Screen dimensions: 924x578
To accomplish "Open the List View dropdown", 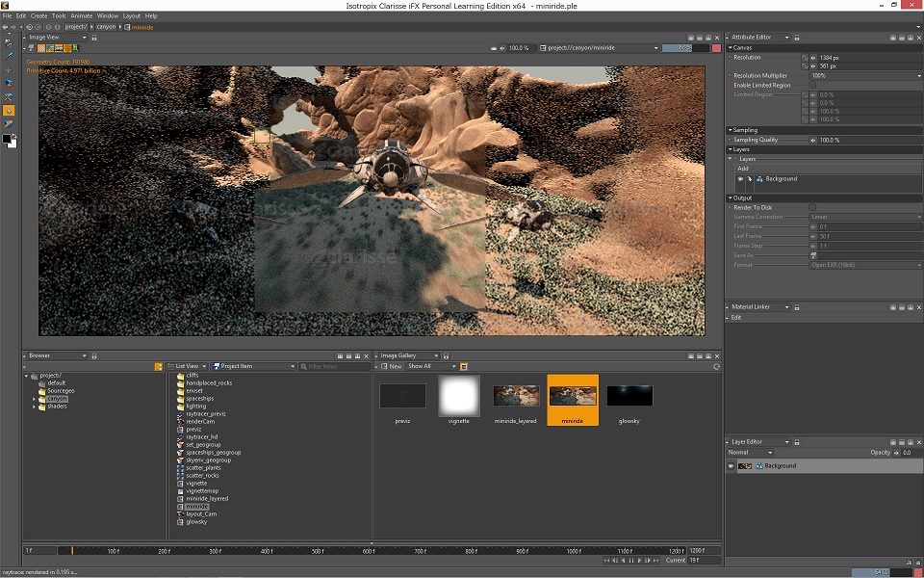I will coord(187,366).
